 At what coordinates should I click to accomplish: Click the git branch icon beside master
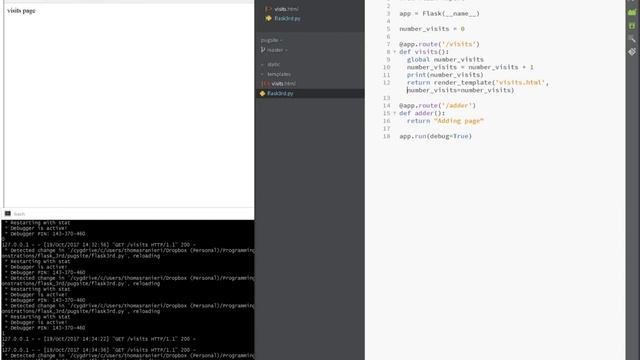tap(263, 50)
